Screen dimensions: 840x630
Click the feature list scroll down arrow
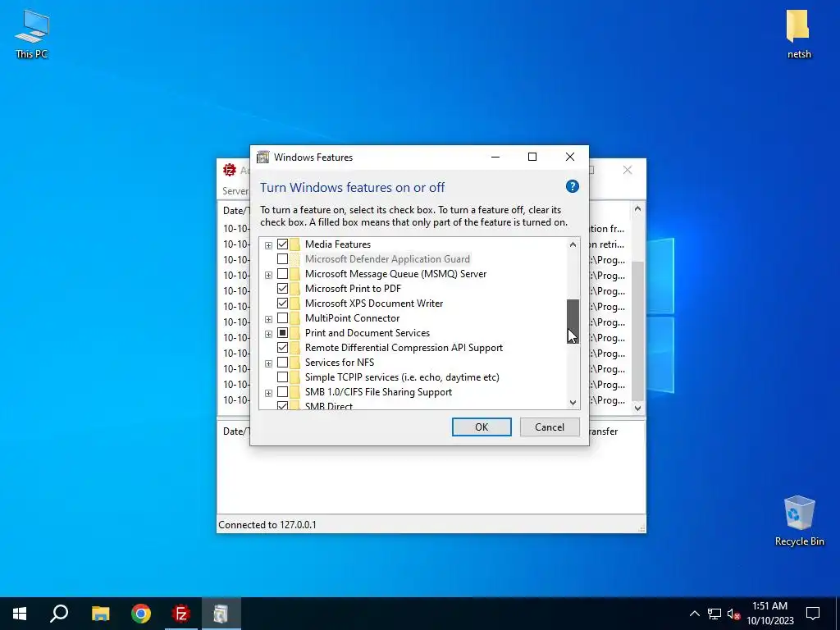point(573,402)
